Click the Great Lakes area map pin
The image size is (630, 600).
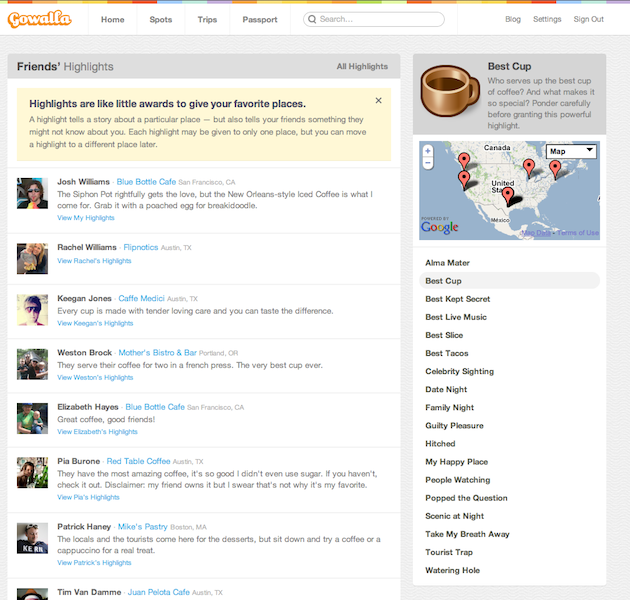point(529,166)
